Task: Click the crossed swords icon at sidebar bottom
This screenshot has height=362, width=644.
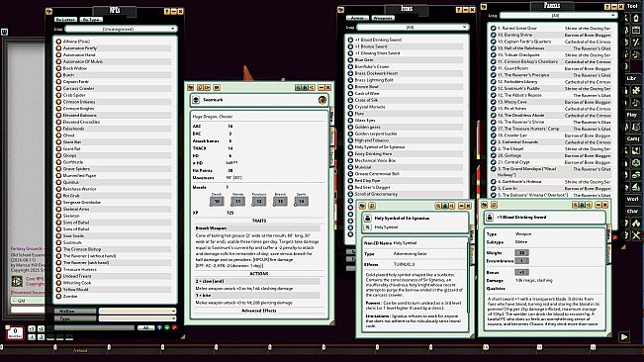Action: (636, 235)
